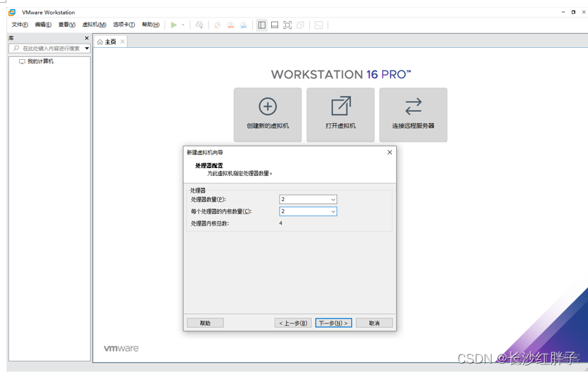Click the 打开虚拟机 tile
Image resolution: width=588 pixels, height=372 pixels.
pos(341,115)
